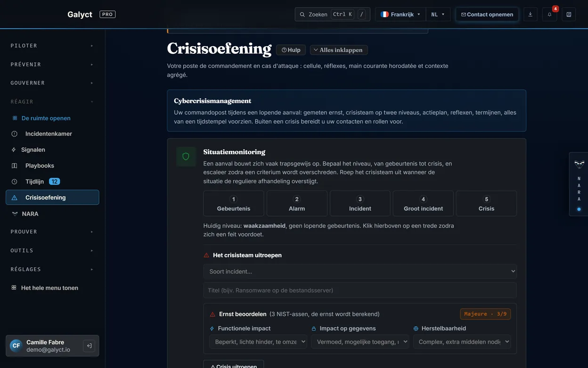Click the lock icon beside Impact op gegevens

point(314,329)
